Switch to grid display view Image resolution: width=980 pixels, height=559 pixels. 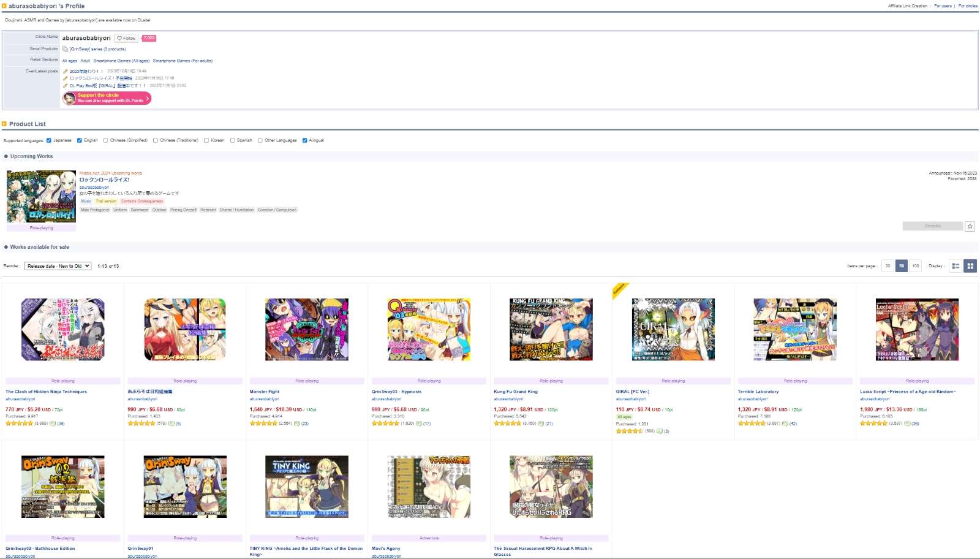click(x=970, y=266)
